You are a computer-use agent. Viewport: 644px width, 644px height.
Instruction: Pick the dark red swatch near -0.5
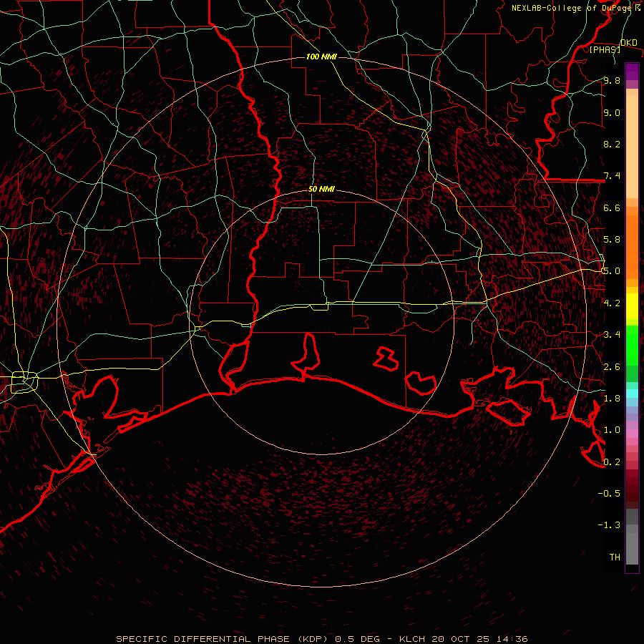pyautogui.click(x=632, y=489)
